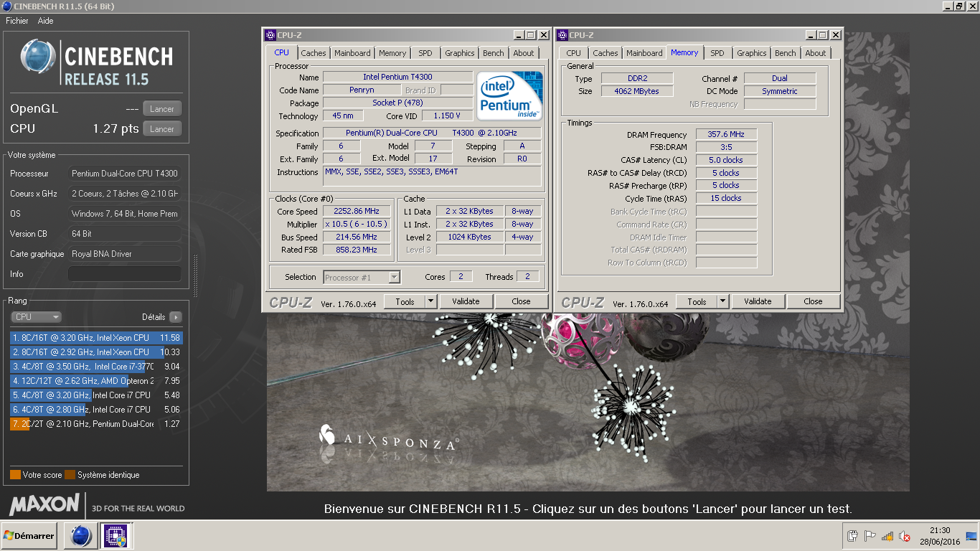
Task: Click Cinebench title bar app icon
Action: 6,6
